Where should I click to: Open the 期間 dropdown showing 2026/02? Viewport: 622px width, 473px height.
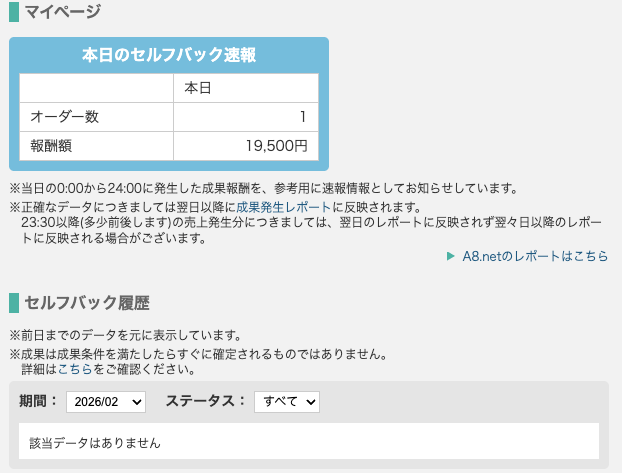[106, 401]
